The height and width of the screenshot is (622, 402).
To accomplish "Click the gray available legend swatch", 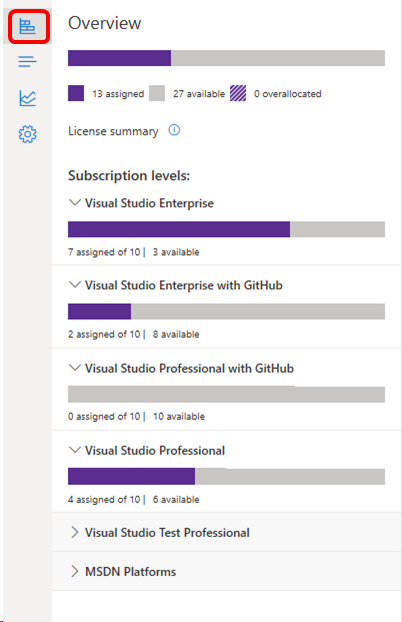I will point(157,93).
